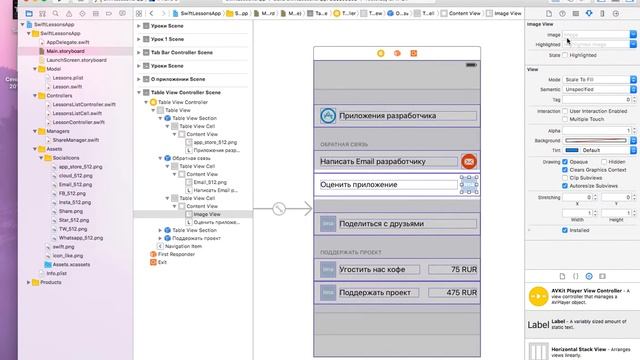Open the File Template library

click(562, 276)
